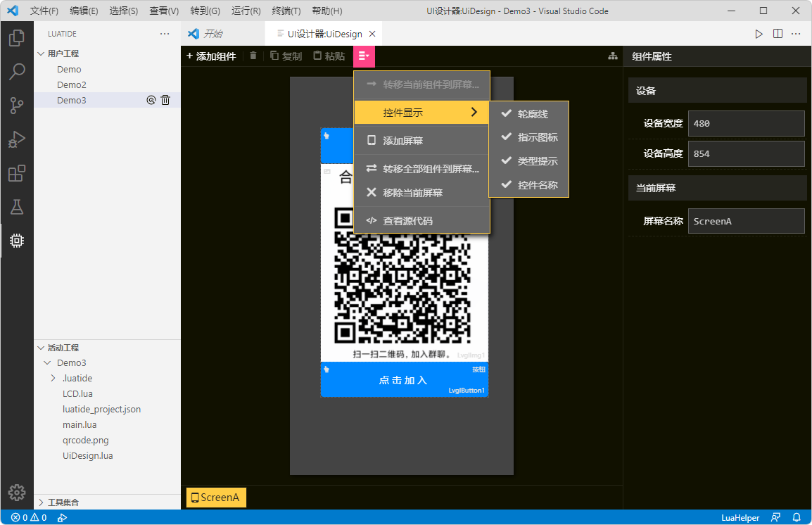Open the Search view in the activity bar
The image size is (812, 525).
[17, 72]
